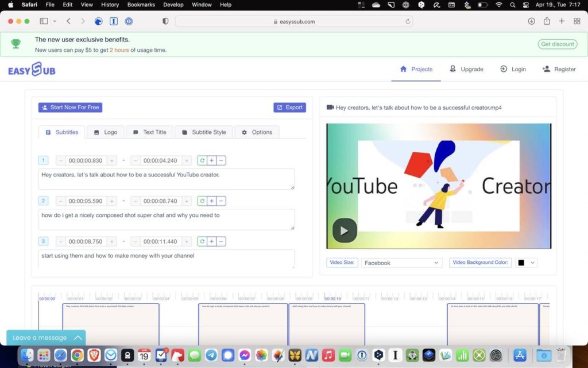Click Start Now For Free button
588x368 pixels.
[70, 108]
